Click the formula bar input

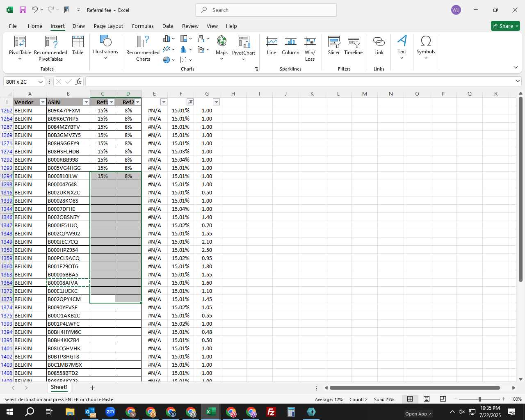299,82
